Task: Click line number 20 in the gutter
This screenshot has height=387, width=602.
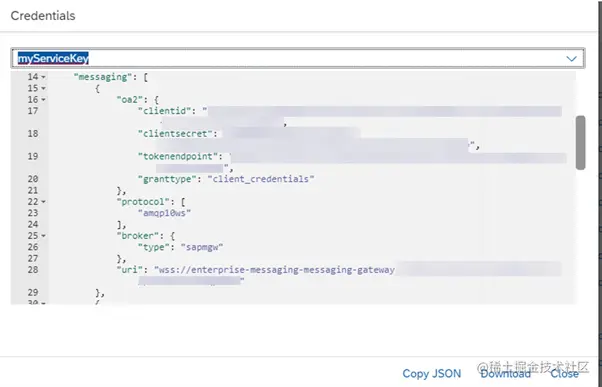Action: click(33, 179)
